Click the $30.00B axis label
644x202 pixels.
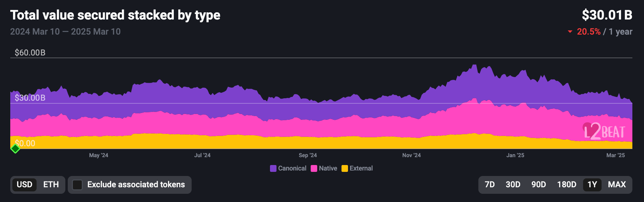click(30, 98)
